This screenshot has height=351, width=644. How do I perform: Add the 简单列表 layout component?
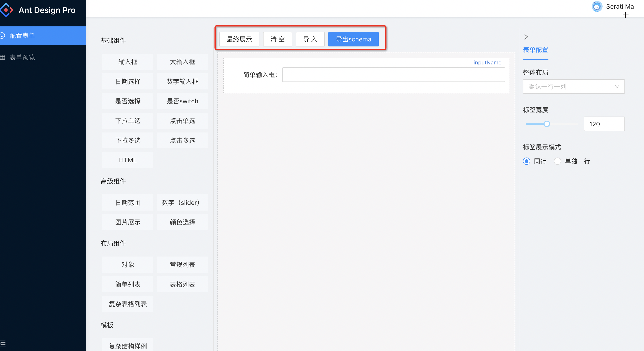[128, 284]
